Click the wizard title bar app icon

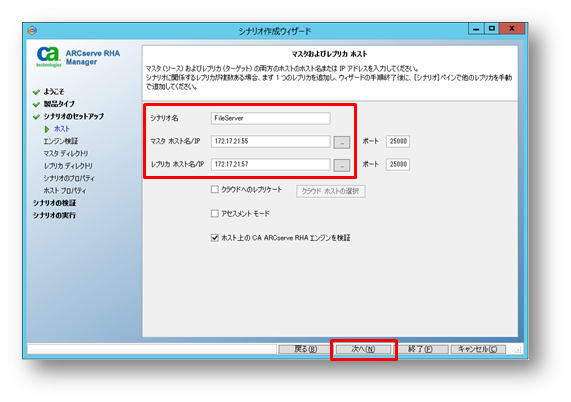point(32,30)
